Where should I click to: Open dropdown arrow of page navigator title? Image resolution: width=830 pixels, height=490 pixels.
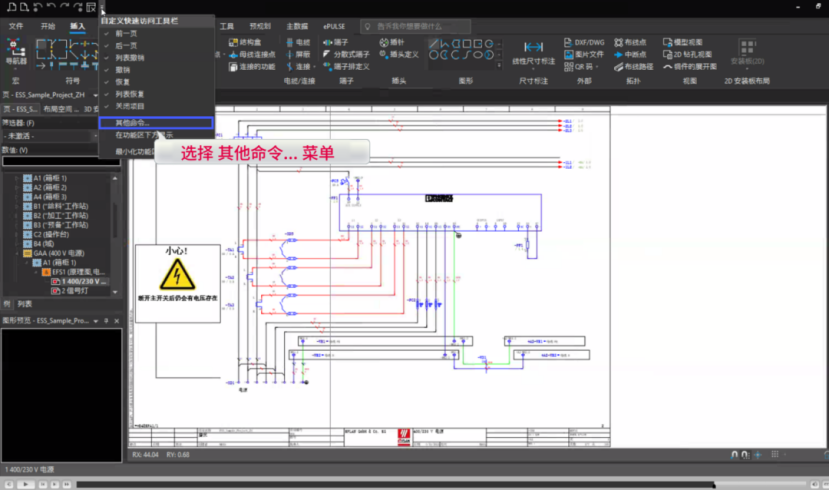tap(95, 95)
